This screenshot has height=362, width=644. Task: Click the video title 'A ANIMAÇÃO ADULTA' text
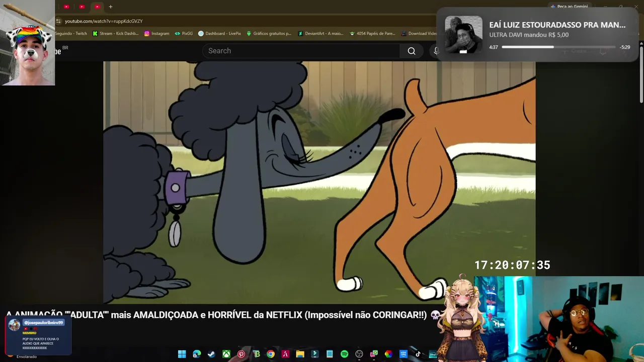click(216, 315)
